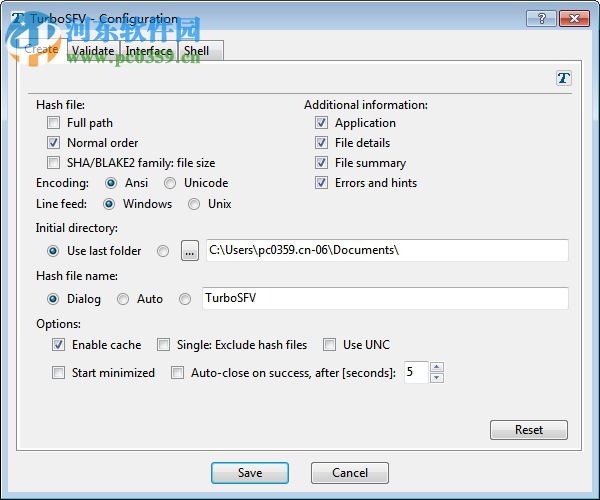Toggle the File summary checkbox
Screen dimensions: 600x500
pyautogui.click(x=321, y=163)
